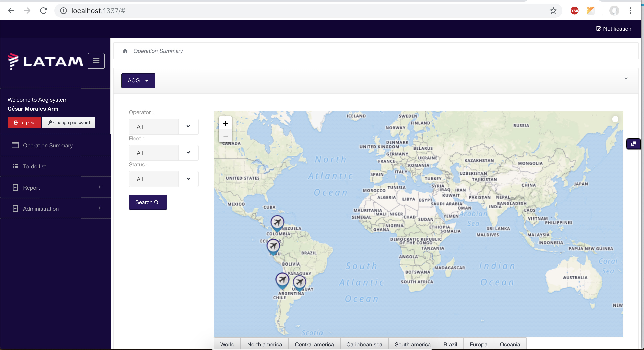Expand the Administration menu
The height and width of the screenshot is (350, 644).
pos(55,209)
